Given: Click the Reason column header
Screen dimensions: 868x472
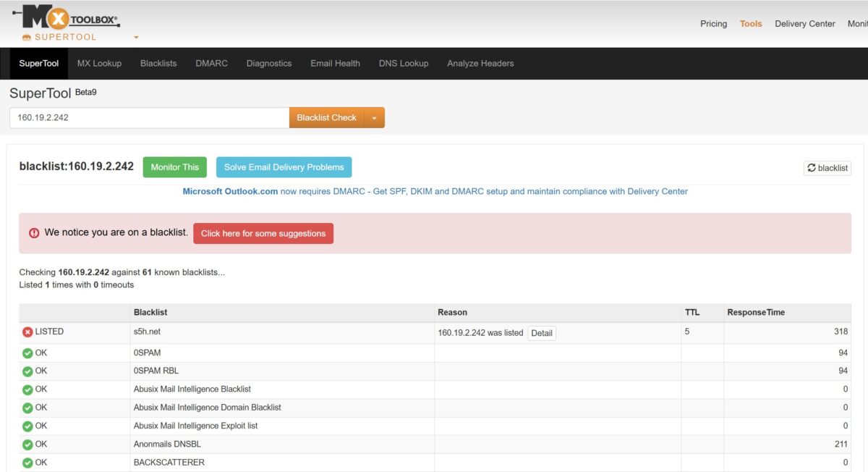Looking at the screenshot, I should (x=453, y=313).
